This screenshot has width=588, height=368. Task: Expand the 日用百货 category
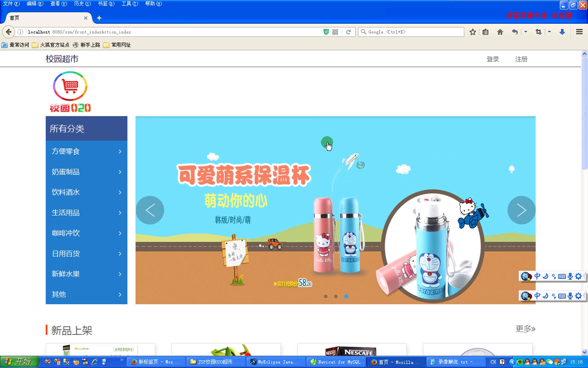[x=86, y=253]
